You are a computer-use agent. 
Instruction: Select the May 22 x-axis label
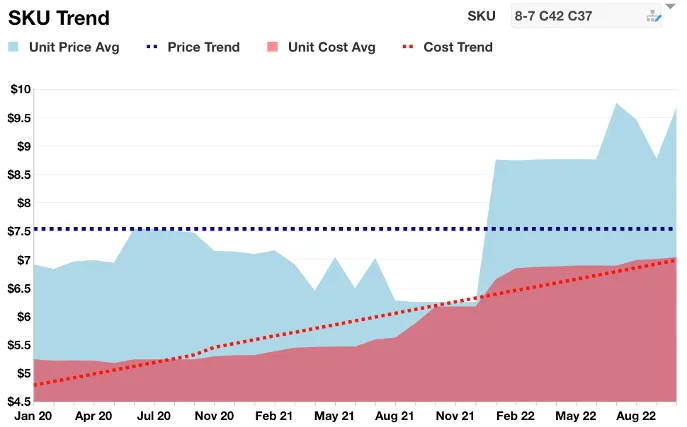(576, 416)
